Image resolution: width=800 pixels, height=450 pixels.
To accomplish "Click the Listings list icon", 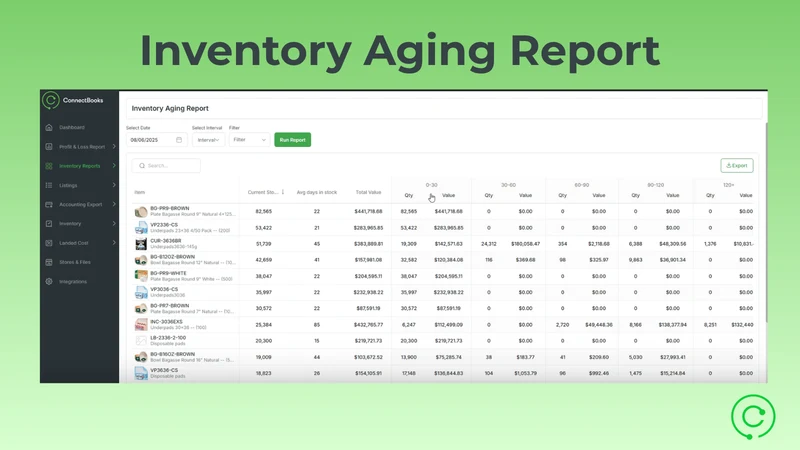I will point(49,185).
